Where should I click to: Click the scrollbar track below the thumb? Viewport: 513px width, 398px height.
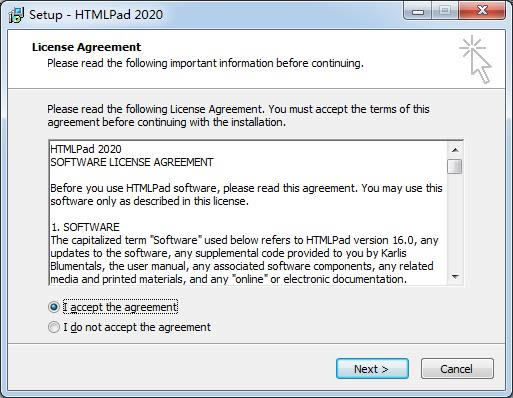click(x=455, y=222)
